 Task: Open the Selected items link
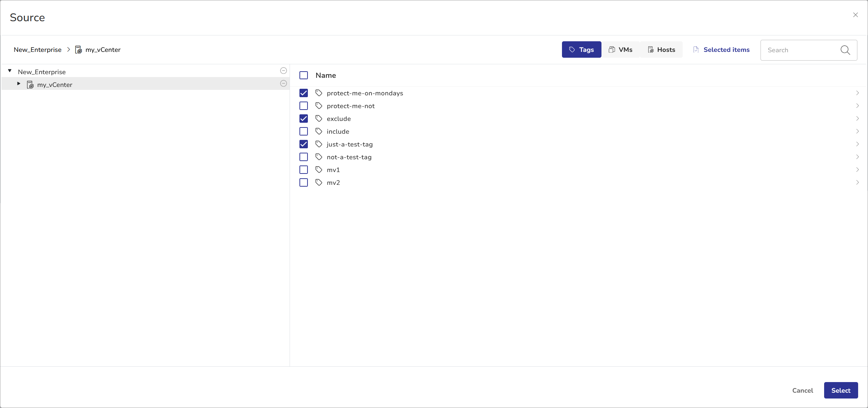pyautogui.click(x=721, y=50)
